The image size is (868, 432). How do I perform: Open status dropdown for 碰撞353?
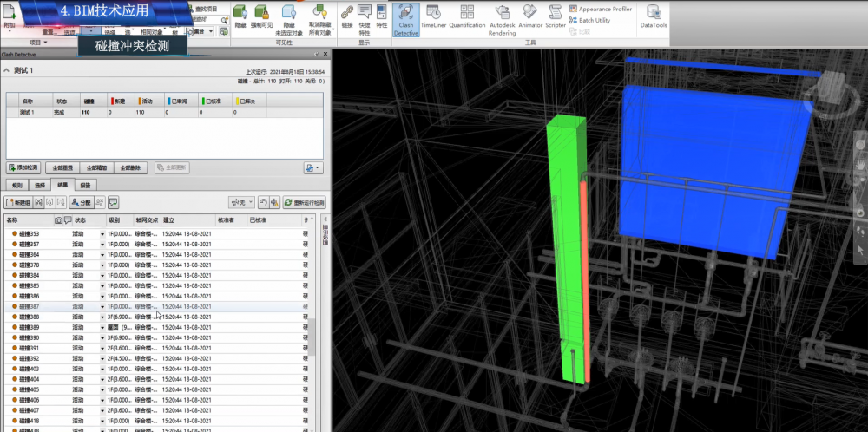[x=102, y=234]
